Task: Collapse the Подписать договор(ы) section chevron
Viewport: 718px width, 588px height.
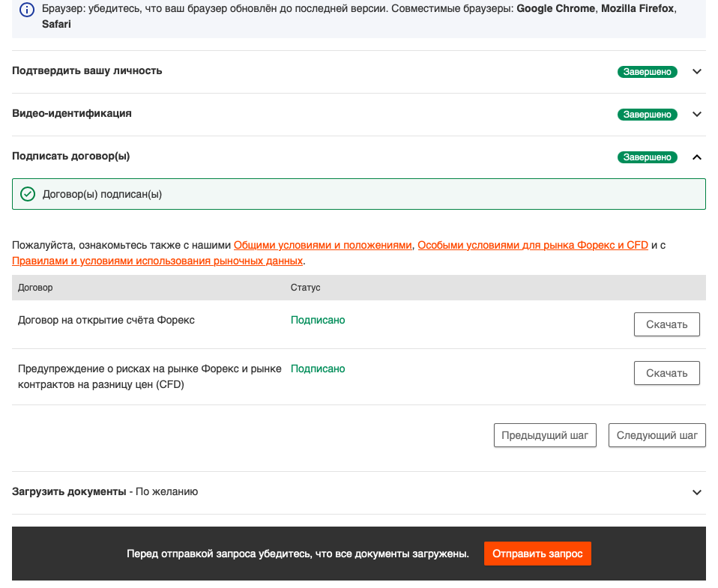Action: coord(696,157)
